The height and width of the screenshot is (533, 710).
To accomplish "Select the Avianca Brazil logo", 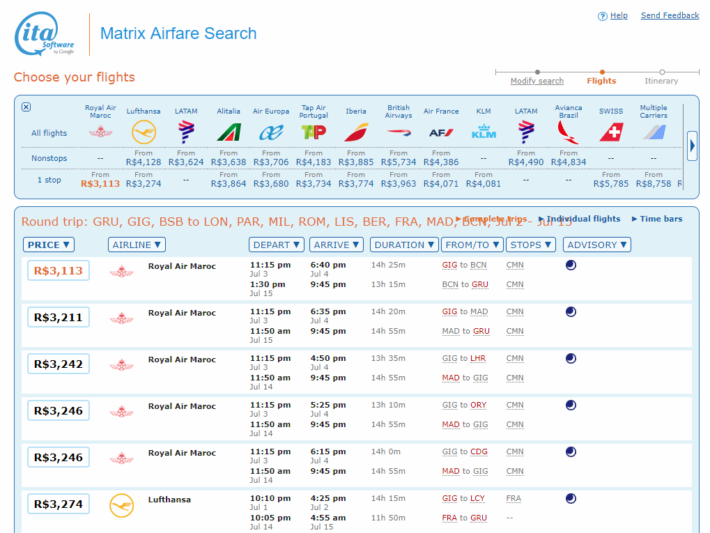I will pos(568,132).
